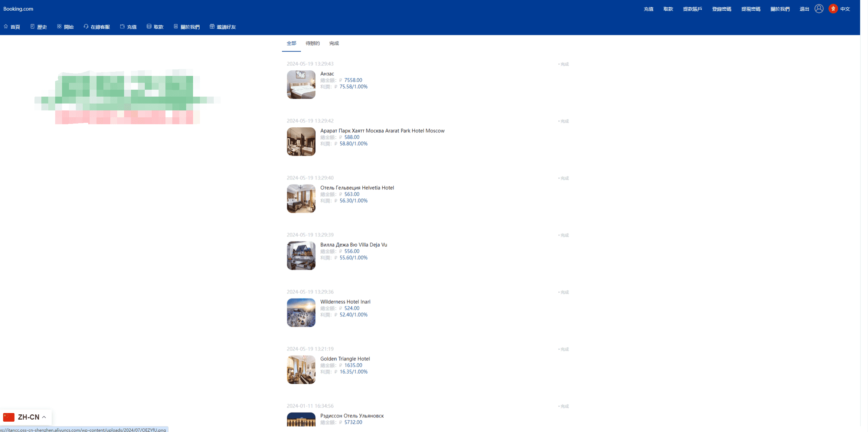Click 退出 logout link
Viewport: 868px width, 432px height.
(804, 9)
